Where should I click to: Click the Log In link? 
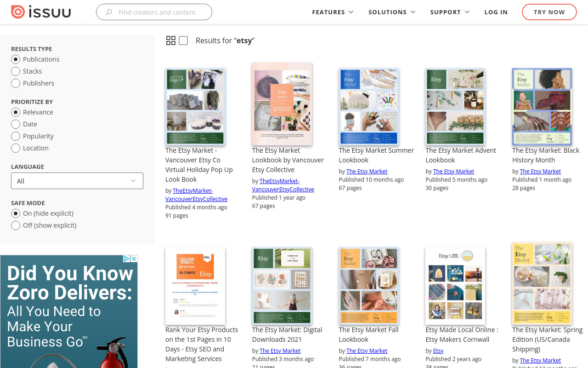tap(496, 12)
